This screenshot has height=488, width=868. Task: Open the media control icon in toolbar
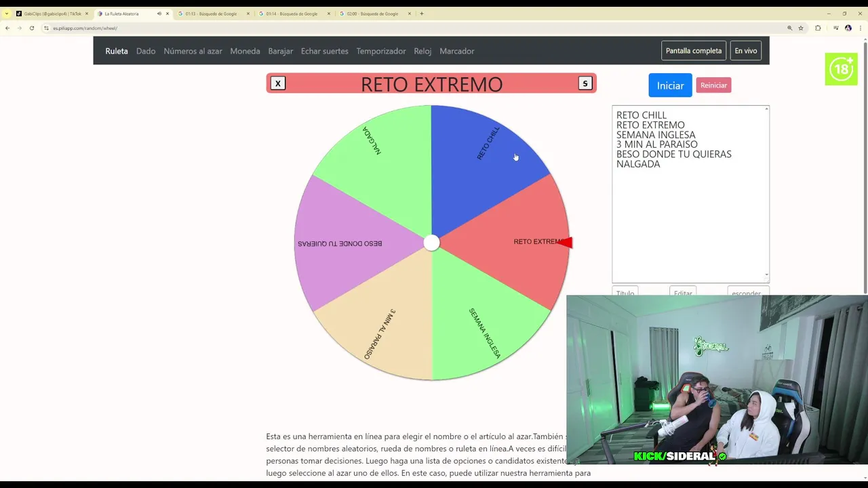[835, 28]
